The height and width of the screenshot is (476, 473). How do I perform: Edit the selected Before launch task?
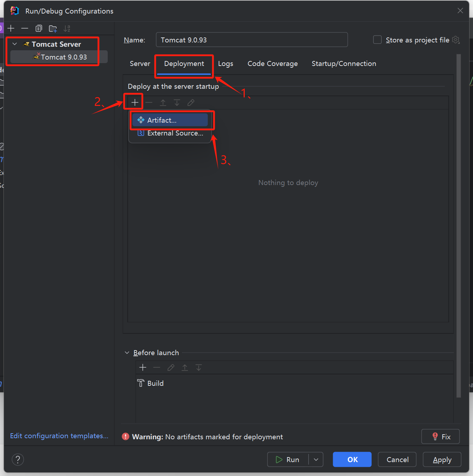(171, 367)
